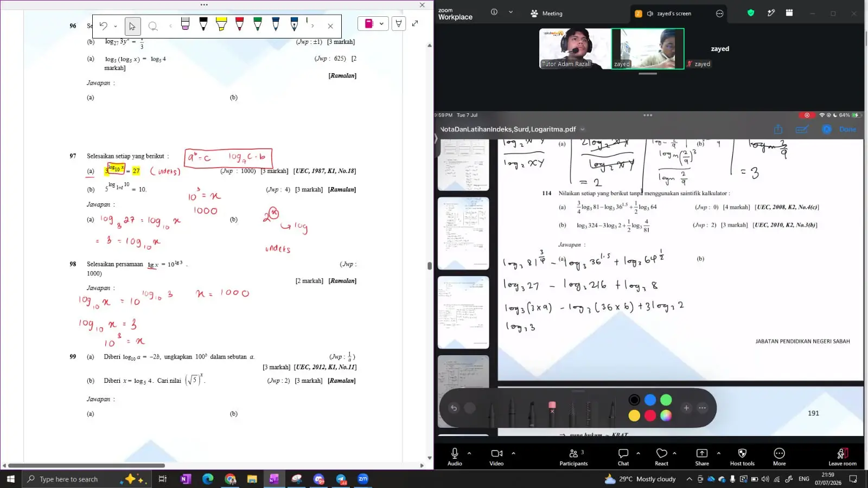Viewport: 868px width, 488px height.
Task: Expand react options caret
Action: (674, 453)
